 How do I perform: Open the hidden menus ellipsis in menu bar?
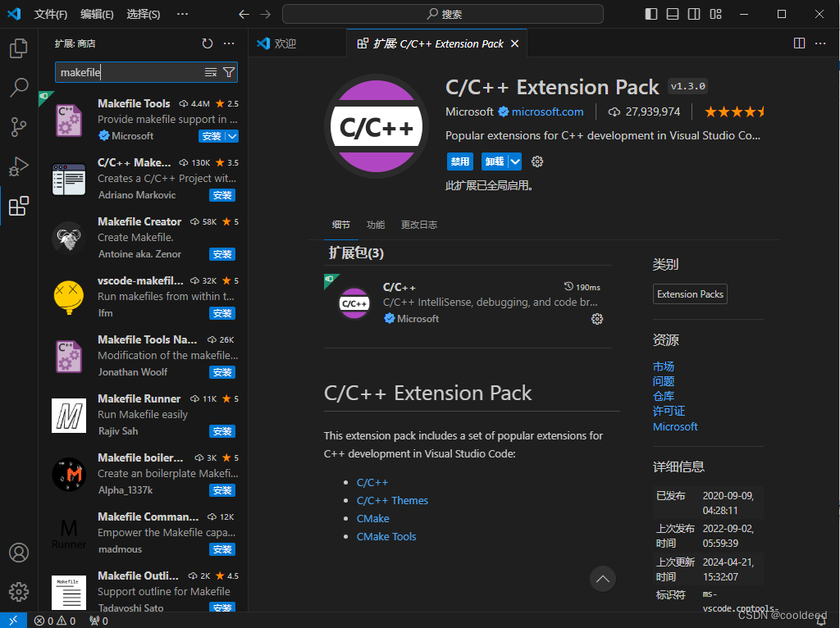pos(182,14)
